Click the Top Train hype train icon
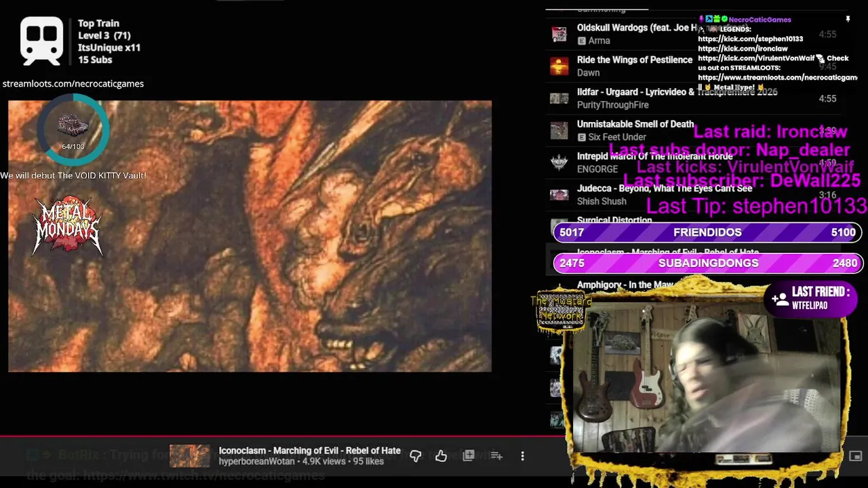This screenshot has height=488, width=868. click(x=42, y=41)
